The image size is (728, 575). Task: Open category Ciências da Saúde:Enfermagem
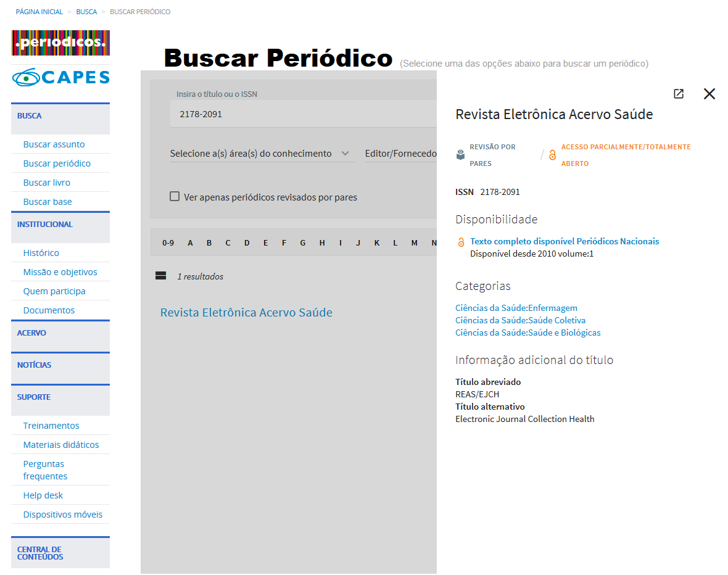[516, 308]
